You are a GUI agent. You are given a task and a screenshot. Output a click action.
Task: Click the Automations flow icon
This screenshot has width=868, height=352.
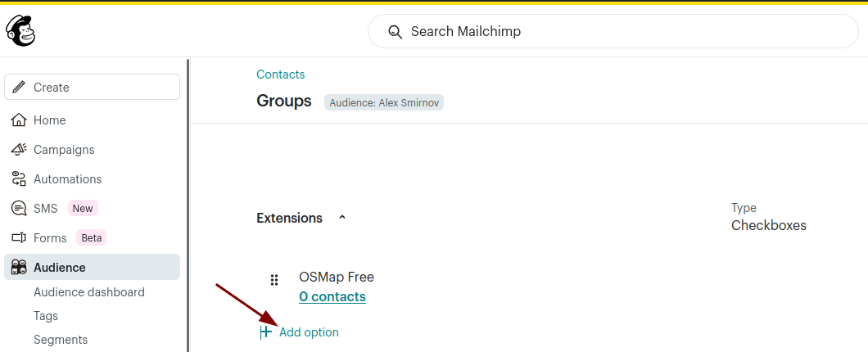pyautogui.click(x=19, y=178)
